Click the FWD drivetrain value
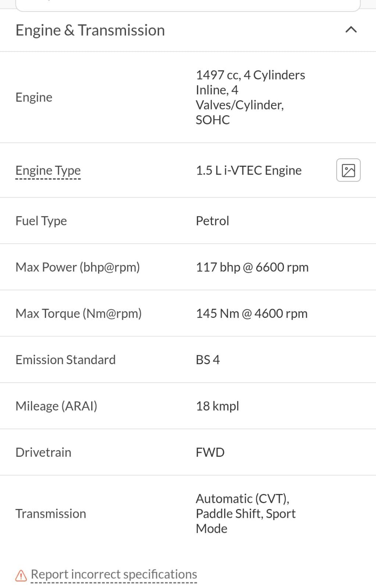 click(x=210, y=452)
